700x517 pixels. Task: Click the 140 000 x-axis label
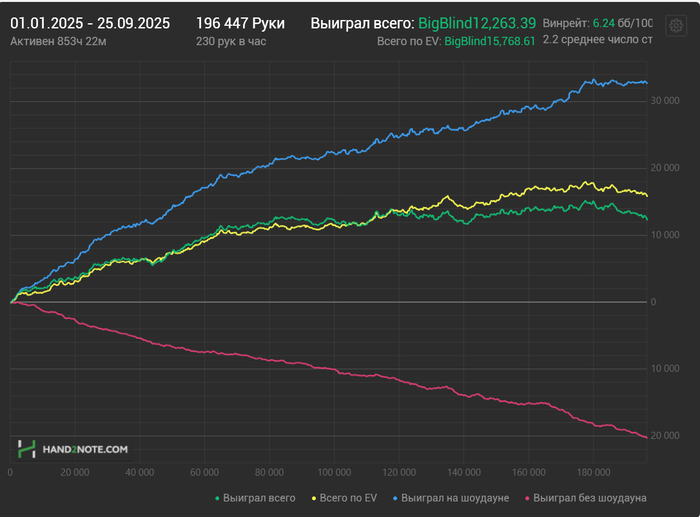[x=464, y=472]
